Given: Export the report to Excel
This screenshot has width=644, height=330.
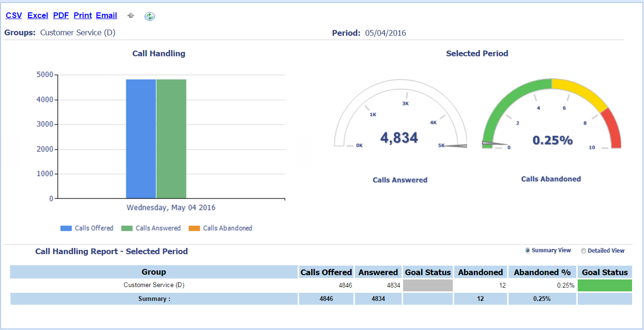Looking at the screenshot, I should [38, 16].
